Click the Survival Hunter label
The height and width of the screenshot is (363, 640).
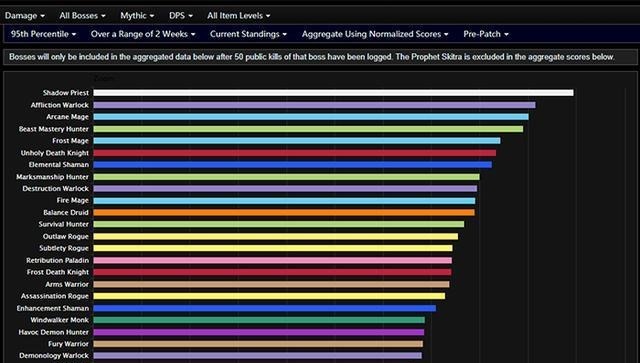click(63, 224)
